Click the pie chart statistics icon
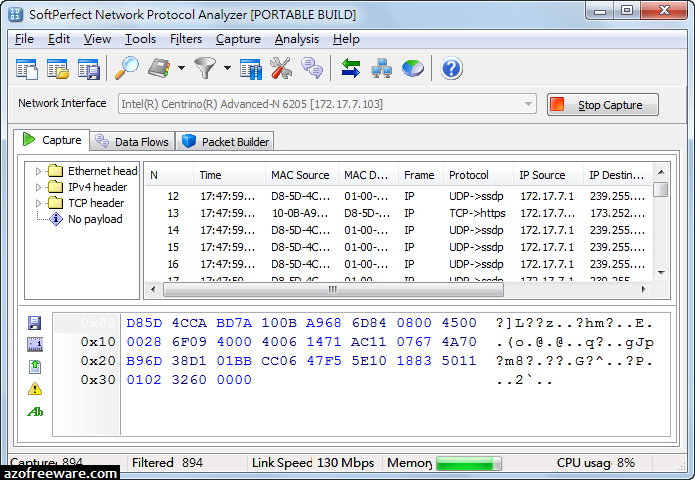 tap(413, 69)
